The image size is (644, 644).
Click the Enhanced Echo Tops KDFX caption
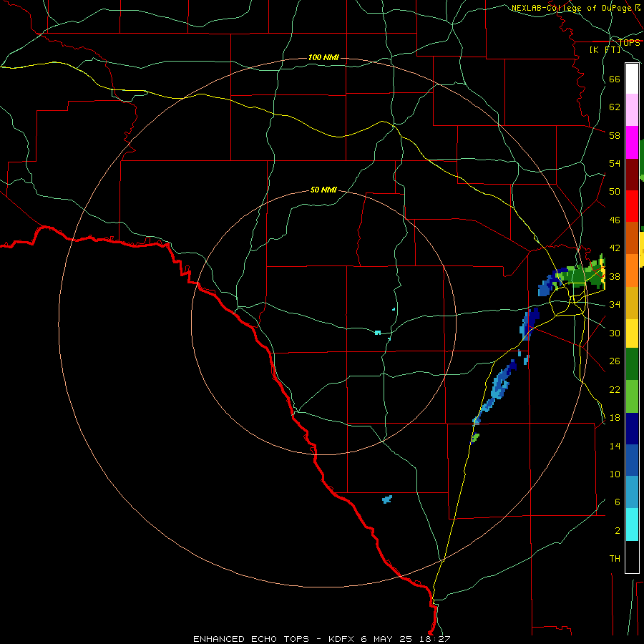pos(321,639)
